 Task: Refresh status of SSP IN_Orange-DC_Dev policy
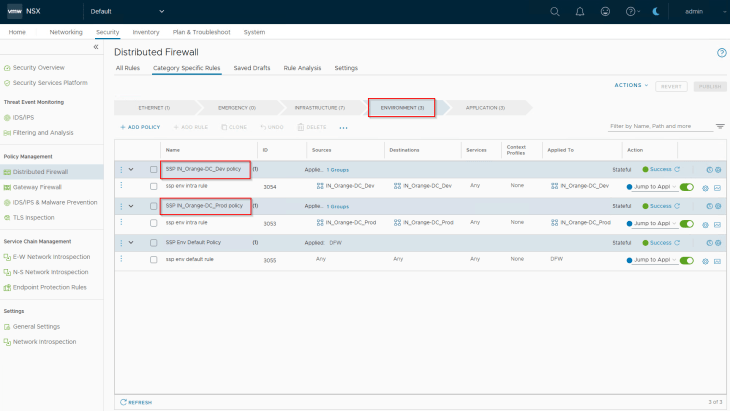678,169
